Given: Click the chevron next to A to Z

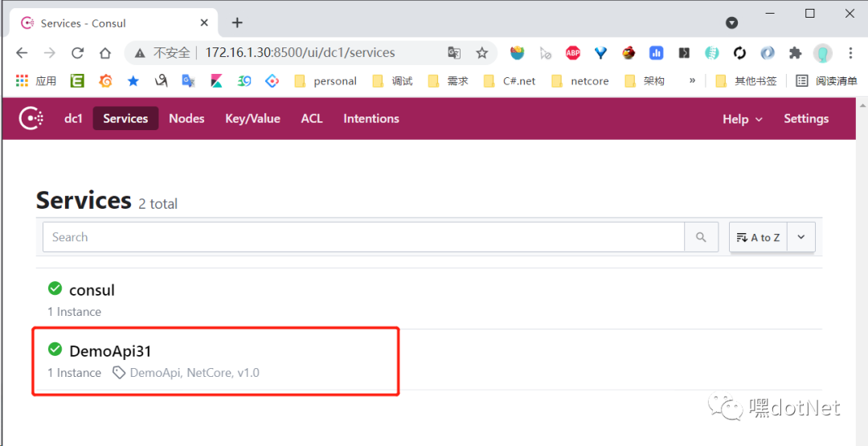Looking at the screenshot, I should tap(801, 237).
